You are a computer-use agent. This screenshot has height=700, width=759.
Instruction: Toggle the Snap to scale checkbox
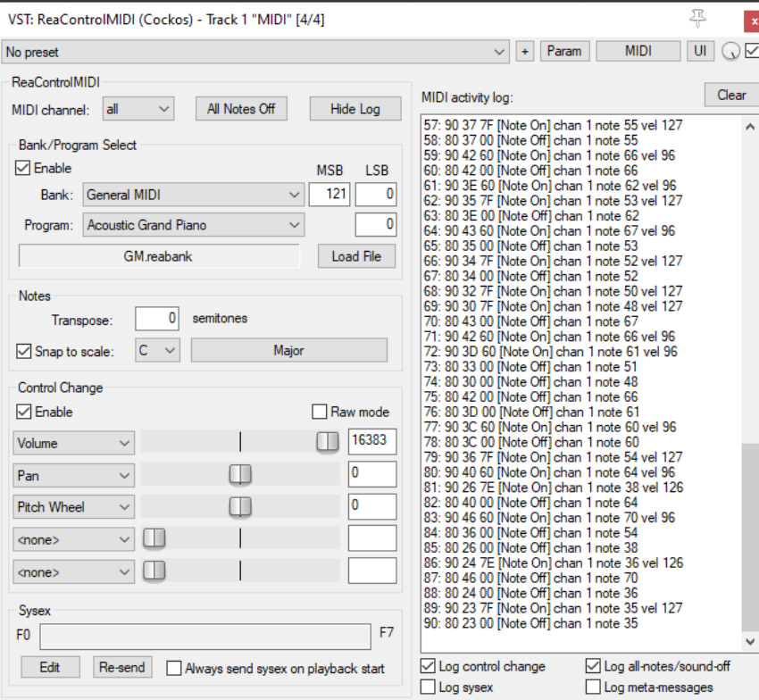[24, 351]
